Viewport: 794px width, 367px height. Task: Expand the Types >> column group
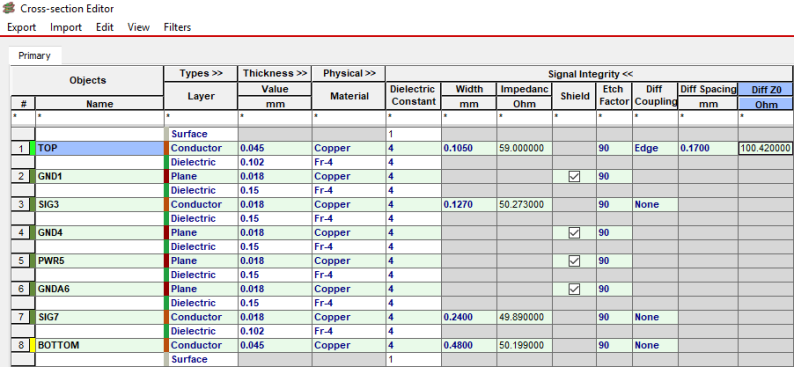201,73
